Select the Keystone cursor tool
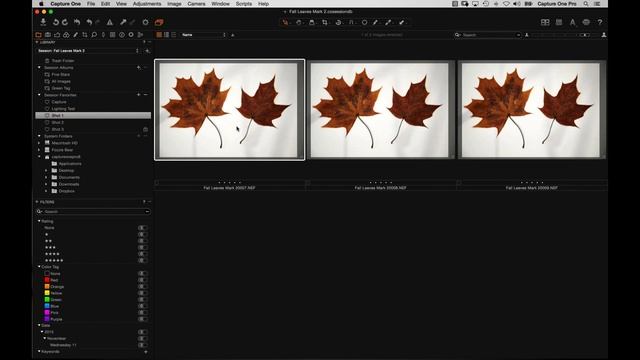 pyautogui.click(x=351, y=22)
